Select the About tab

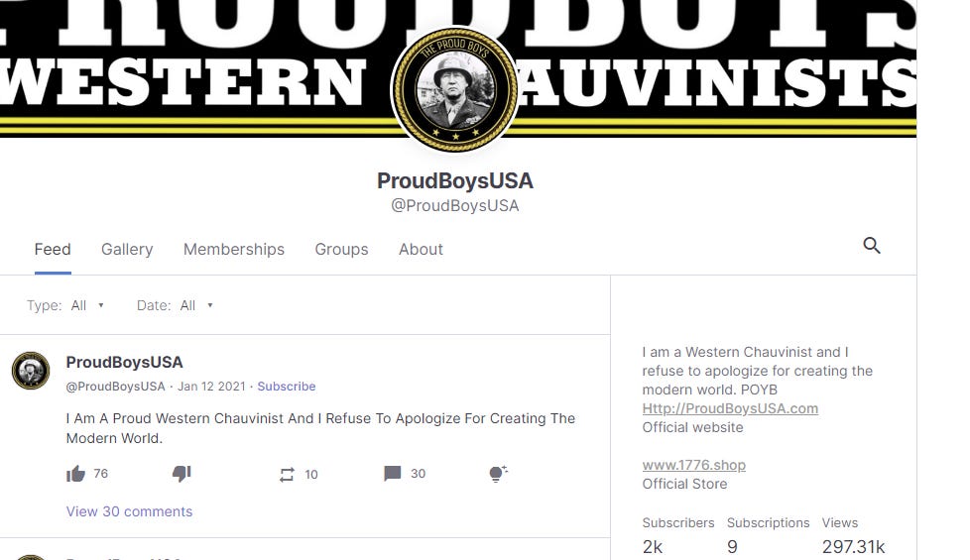421,249
